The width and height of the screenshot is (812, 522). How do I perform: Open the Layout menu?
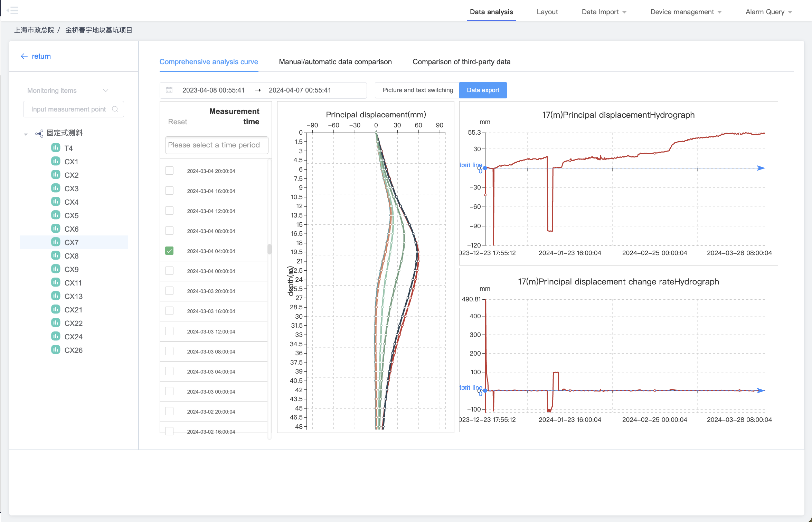(547, 12)
